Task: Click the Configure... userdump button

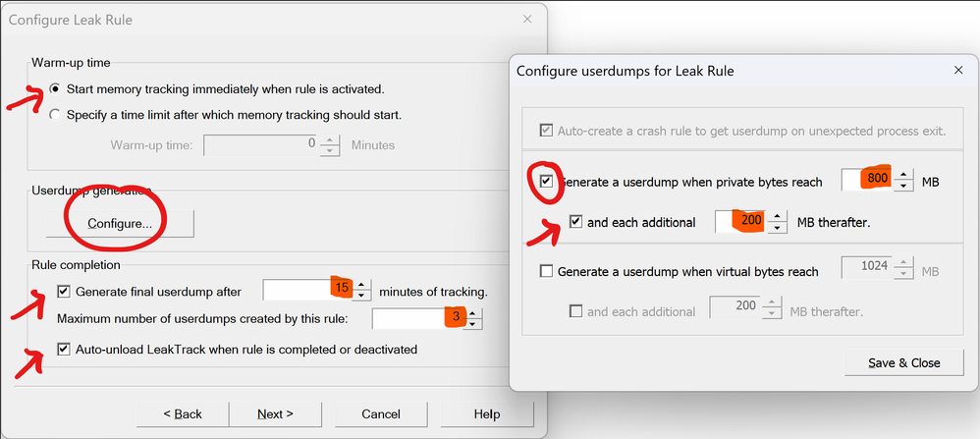Action: pyautogui.click(x=120, y=224)
